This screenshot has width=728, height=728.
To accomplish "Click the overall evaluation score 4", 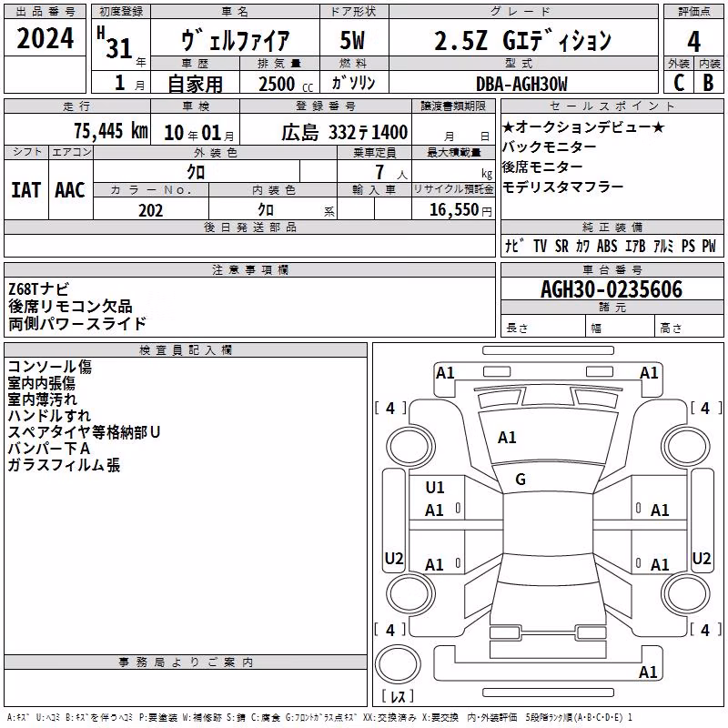I will [693, 41].
